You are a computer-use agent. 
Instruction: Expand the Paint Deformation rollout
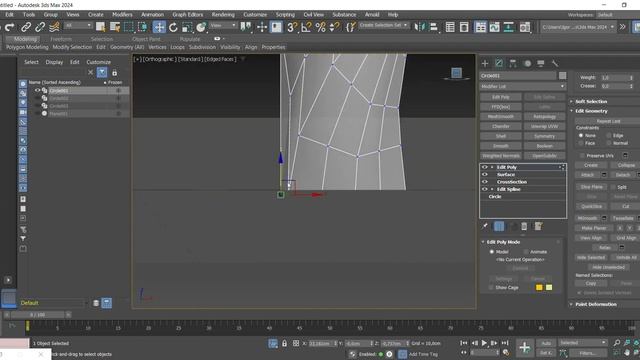pos(596,304)
